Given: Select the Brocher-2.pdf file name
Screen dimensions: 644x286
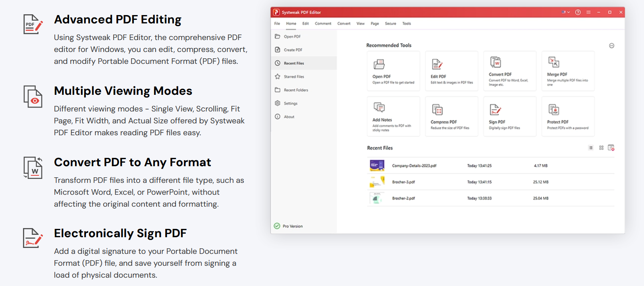Looking at the screenshot, I should point(403,198).
